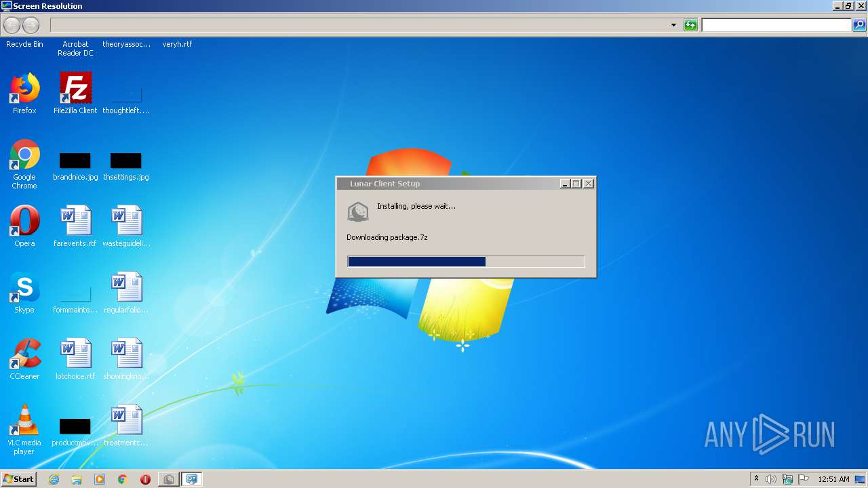Image resolution: width=868 pixels, height=488 pixels.
Task: Click inside the address bar field
Action: pos(359,25)
